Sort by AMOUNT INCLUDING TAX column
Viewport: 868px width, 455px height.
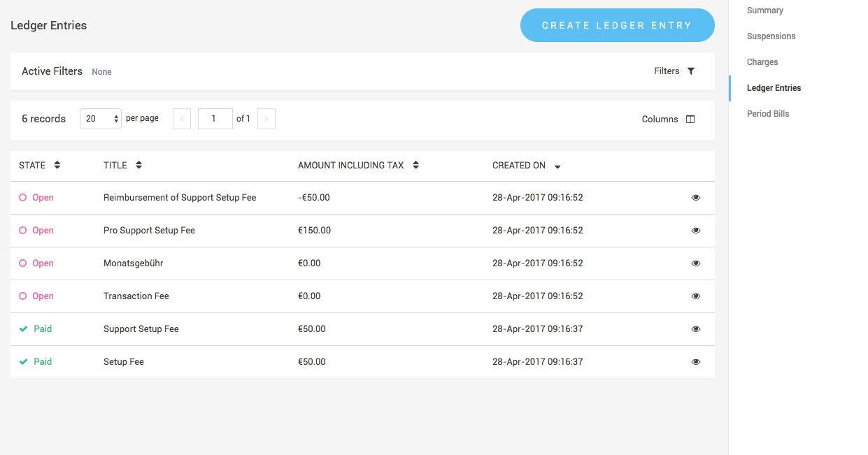click(415, 165)
